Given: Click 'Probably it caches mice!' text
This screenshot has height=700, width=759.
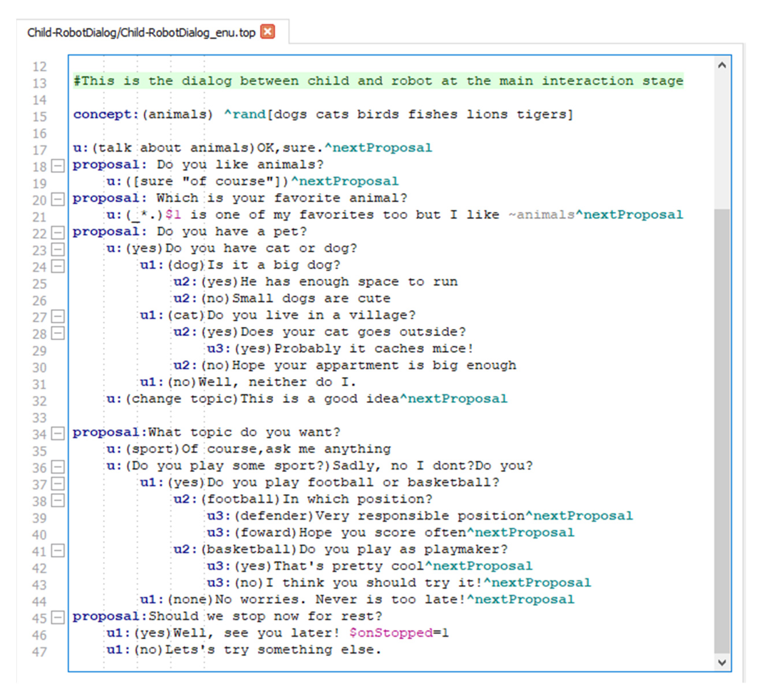Looking at the screenshot, I should 374,349.
